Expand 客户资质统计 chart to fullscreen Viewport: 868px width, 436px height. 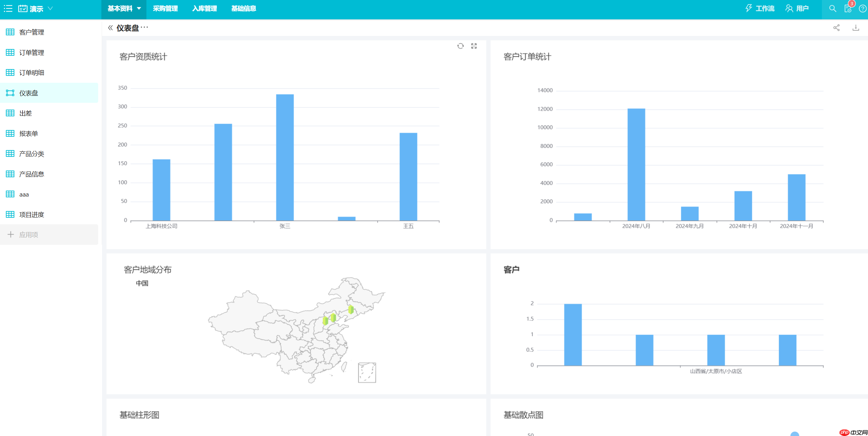pos(474,46)
